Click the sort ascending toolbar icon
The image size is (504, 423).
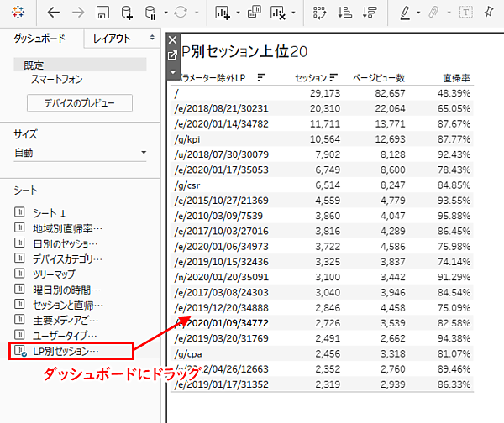point(344,13)
